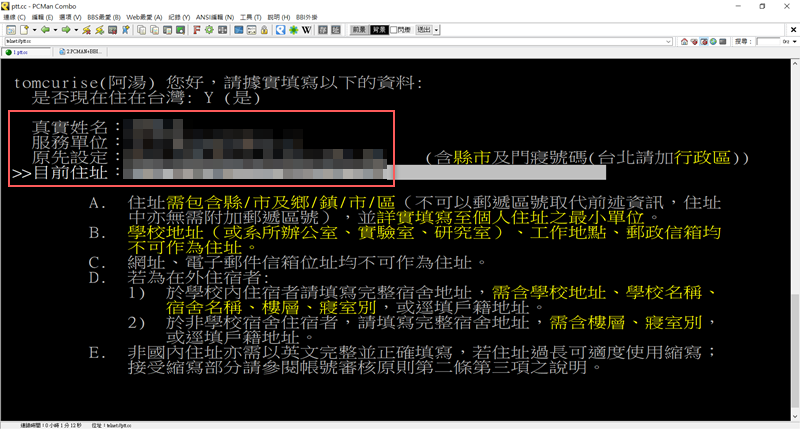This screenshot has height=429, width=800.
Task: Click the 送出 send button
Action: pos(424,30)
